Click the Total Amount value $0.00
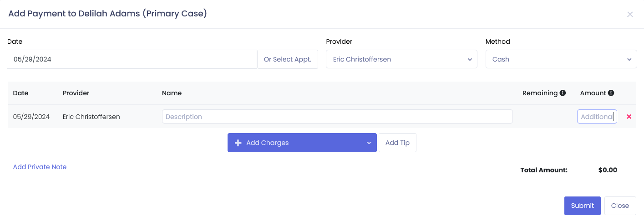Screen dimensions: 644x222 pyautogui.click(x=608, y=170)
